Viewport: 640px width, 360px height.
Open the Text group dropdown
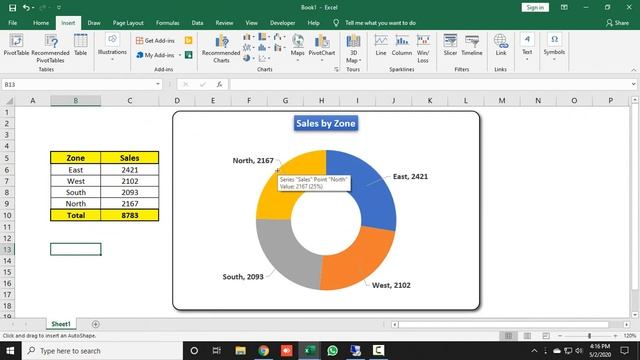click(527, 48)
